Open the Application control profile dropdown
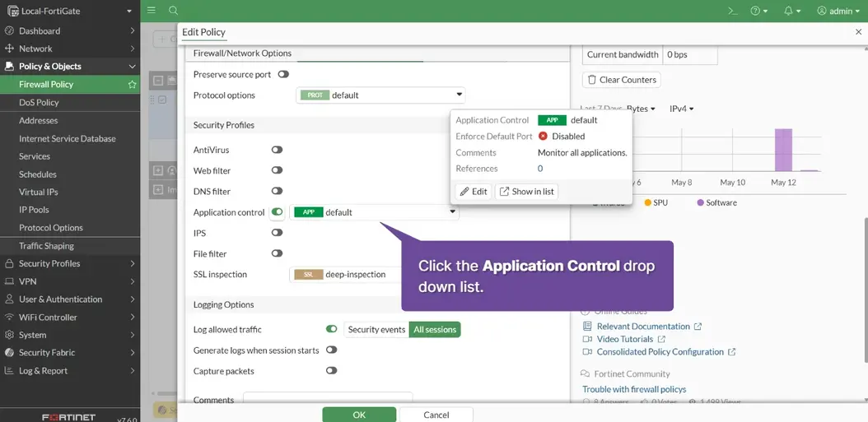Image resolution: width=868 pixels, height=422 pixels. 374,212
